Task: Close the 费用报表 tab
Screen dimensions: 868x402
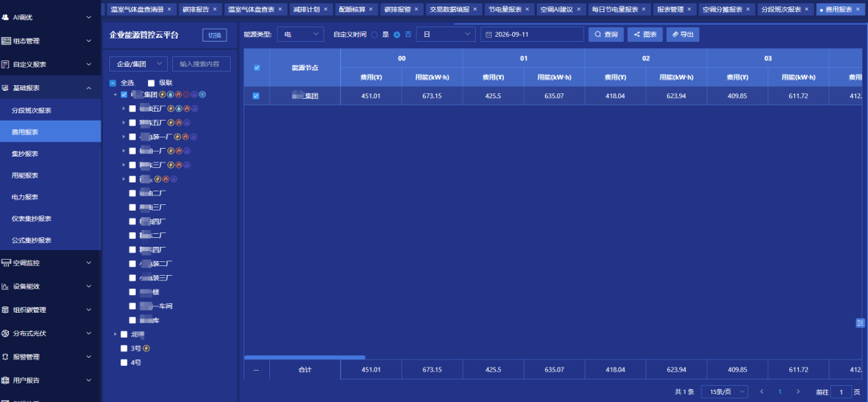Action: (x=859, y=10)
